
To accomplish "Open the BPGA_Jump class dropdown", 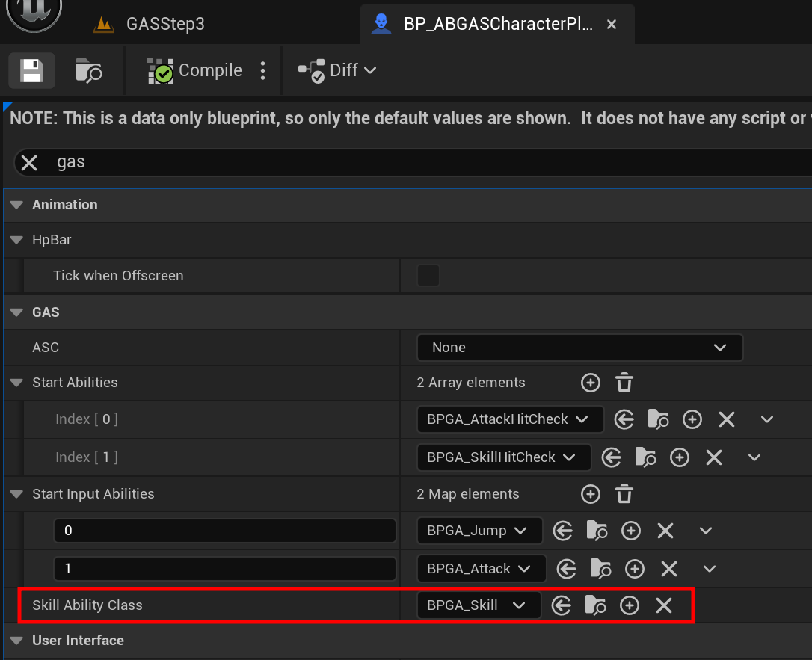I will coord(479,531).
